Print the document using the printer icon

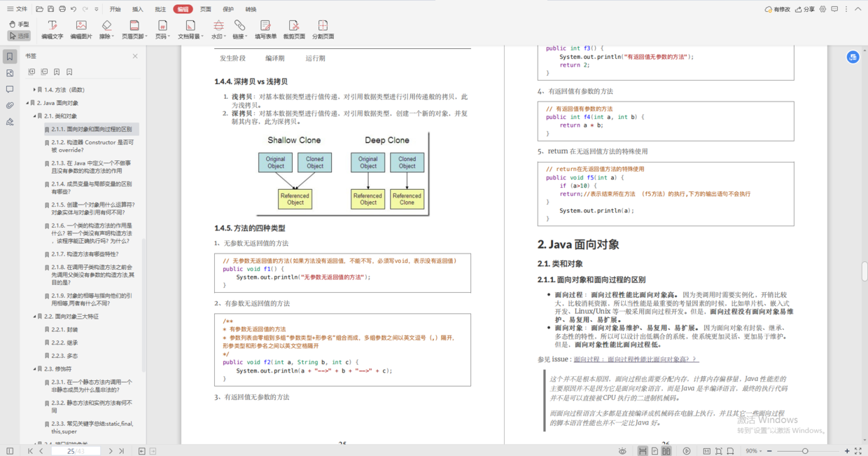[62, 9]
